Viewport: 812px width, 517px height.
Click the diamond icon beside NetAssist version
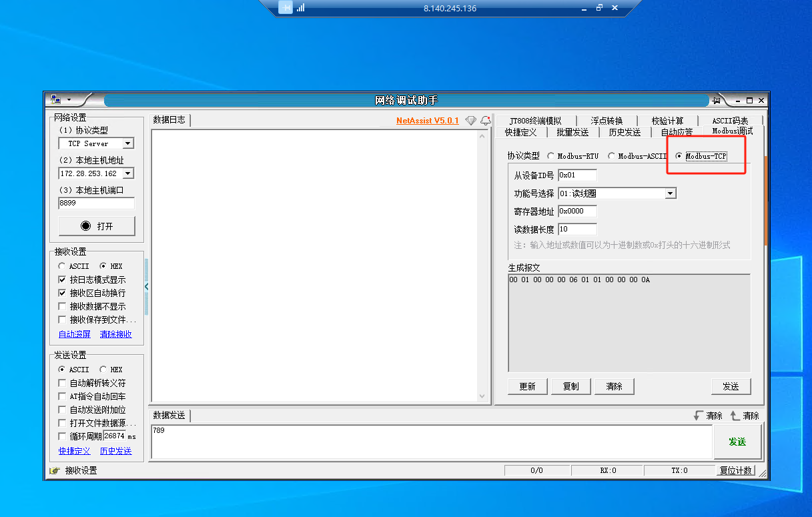pyautogui.click(x=471, y=121)
